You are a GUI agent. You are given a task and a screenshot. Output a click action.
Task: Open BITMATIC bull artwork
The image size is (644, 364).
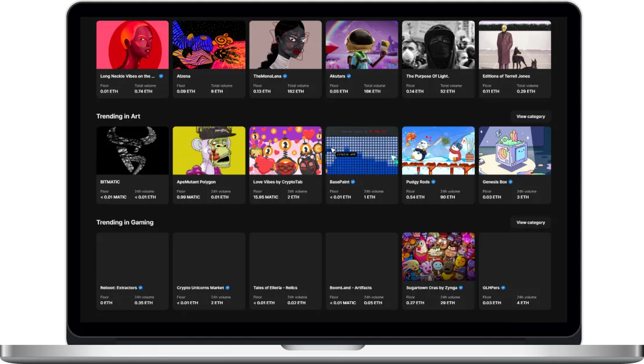point(132,151)
